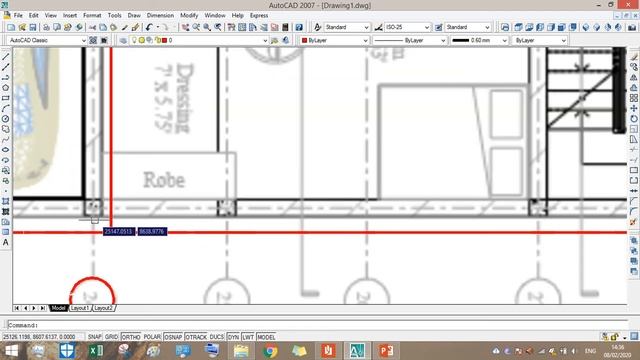Viewport: 640px width, 360px height.
Task: Open the Modify menu
Action: coord(189,16)
